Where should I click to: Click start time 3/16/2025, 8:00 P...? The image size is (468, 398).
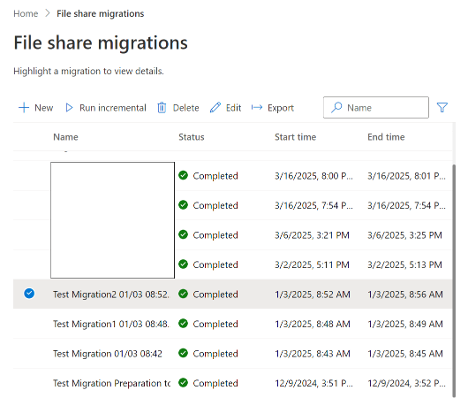pos(314,176)
